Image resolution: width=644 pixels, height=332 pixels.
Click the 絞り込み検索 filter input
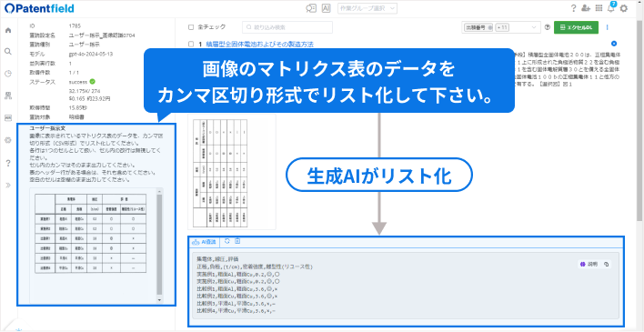click(287, 27)
